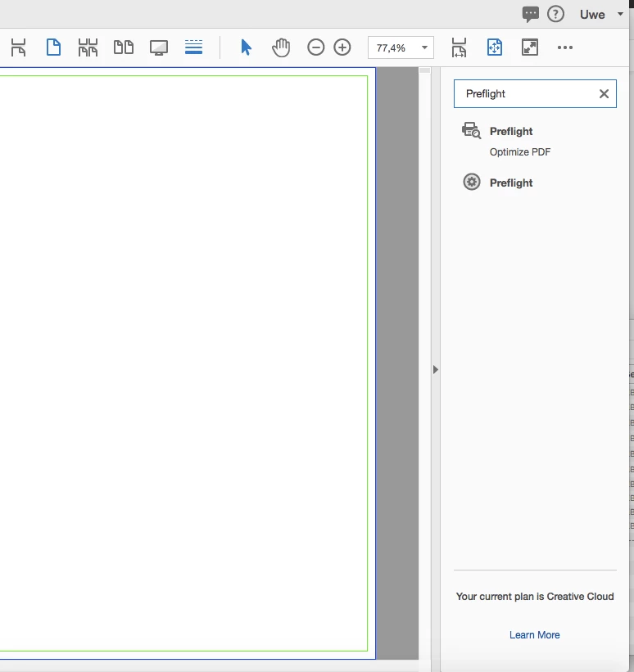The width and height of the screenshot is (634, 672).
Task: Select the two-page view icon
Action: coord(124,47)
